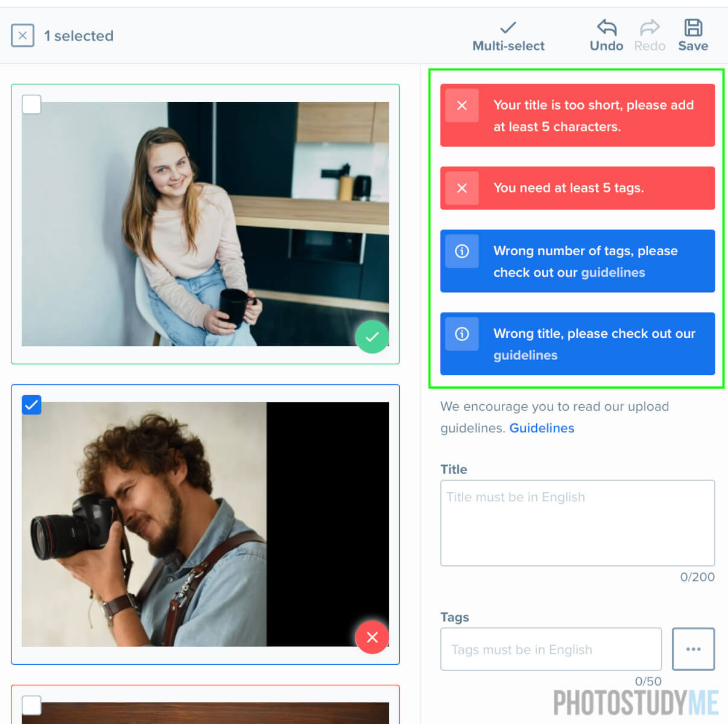Click the 0/50 tags counter
728x724 pixels.
pyautogui.click(x=648, y=681)
